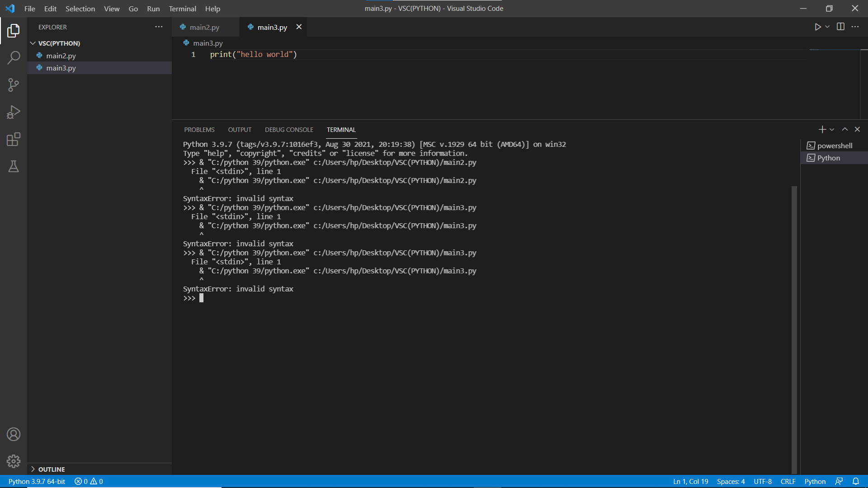
Task: Open the Run menu
Action: 153,9
